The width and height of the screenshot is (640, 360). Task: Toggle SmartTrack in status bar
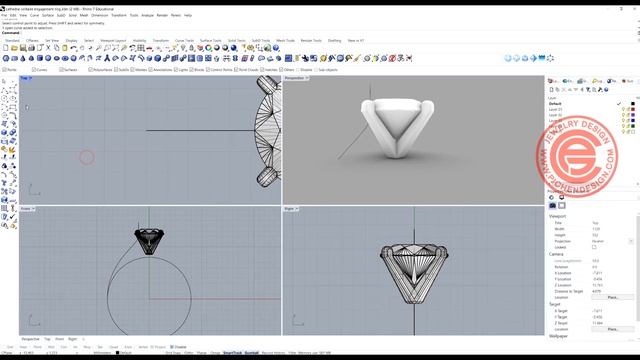[232, 353]
